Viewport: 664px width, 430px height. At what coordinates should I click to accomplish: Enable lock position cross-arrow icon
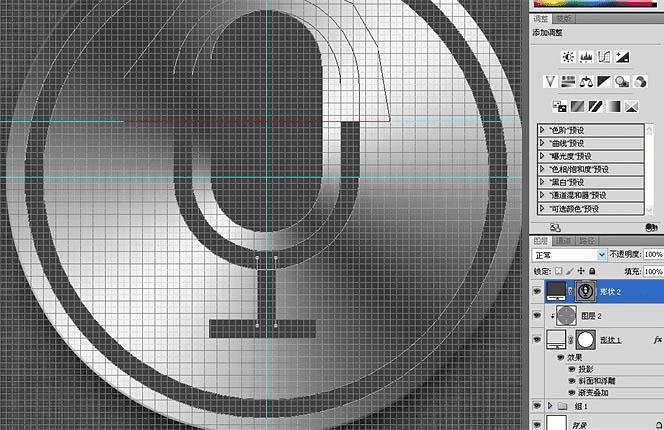(581, 271)
